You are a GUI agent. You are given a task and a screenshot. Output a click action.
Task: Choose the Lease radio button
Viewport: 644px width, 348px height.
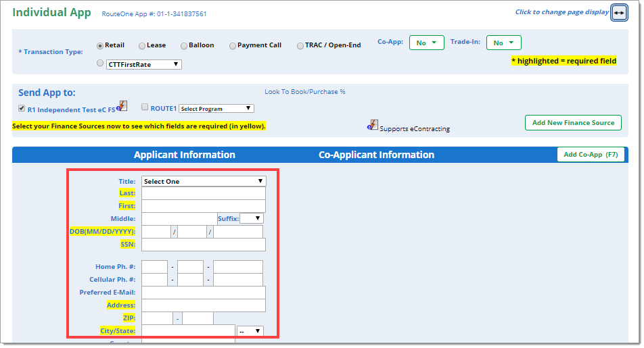tap(142, 46)
